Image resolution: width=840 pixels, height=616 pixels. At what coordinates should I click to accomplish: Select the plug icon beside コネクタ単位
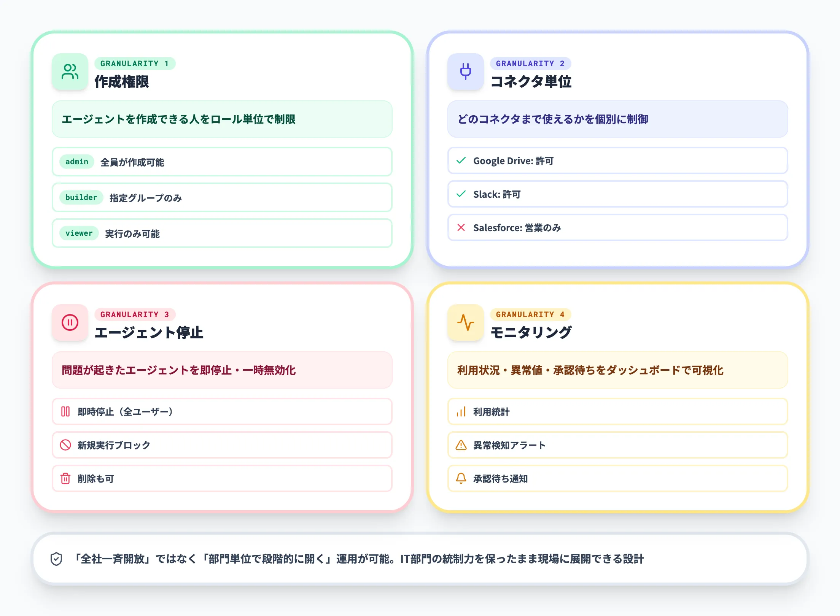[466, 71]
